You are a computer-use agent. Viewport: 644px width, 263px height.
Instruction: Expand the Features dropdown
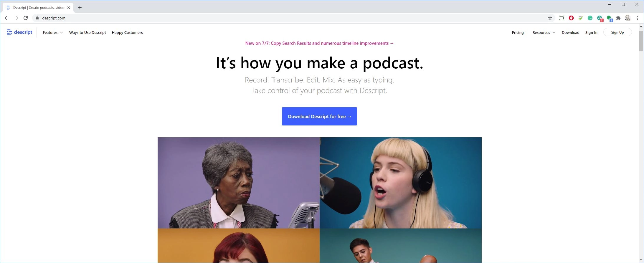coord(53,32)
